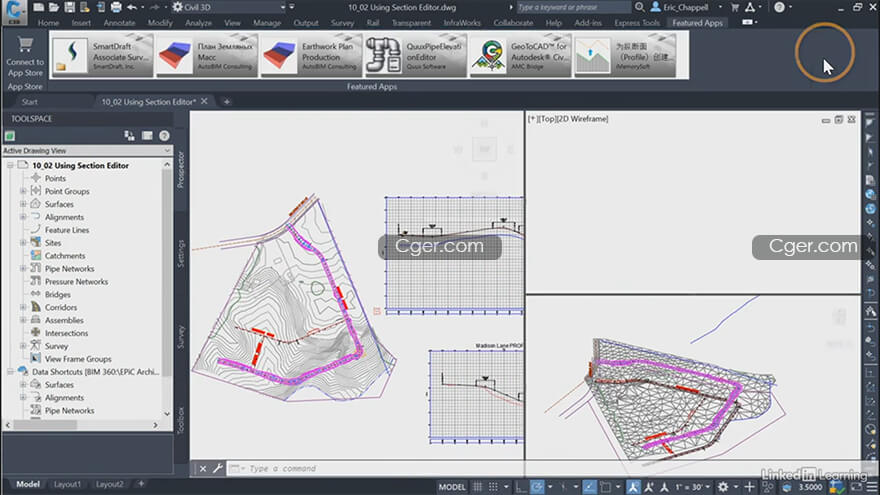Click the workspace switching gear icon
880x495 pixels.
(x=723, y=487)
